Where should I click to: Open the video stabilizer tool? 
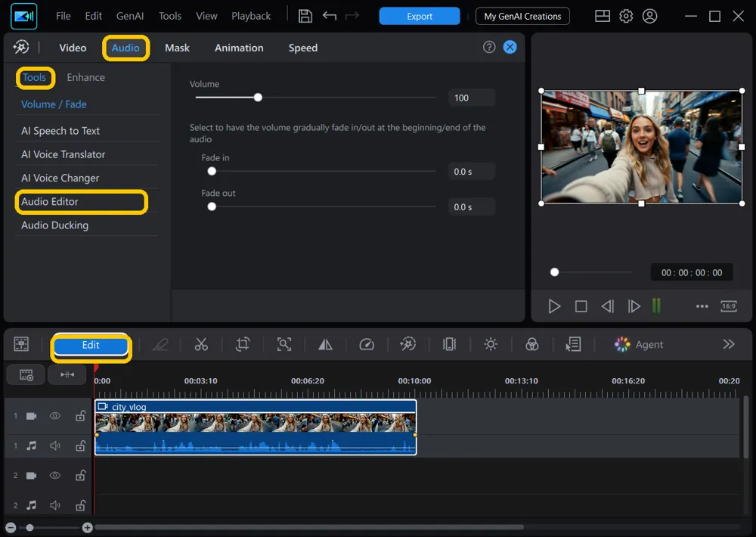[x=449, y=344]
